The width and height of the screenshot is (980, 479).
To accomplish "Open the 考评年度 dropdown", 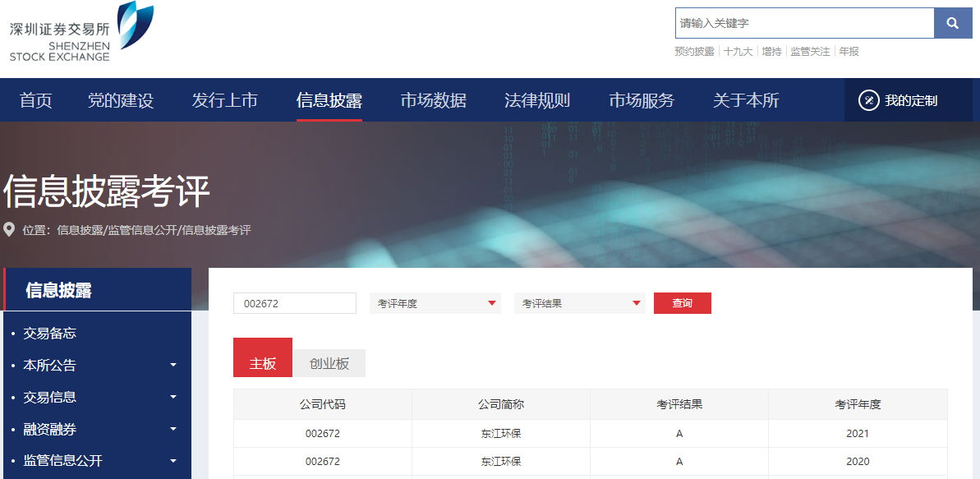I will point(435,303).
